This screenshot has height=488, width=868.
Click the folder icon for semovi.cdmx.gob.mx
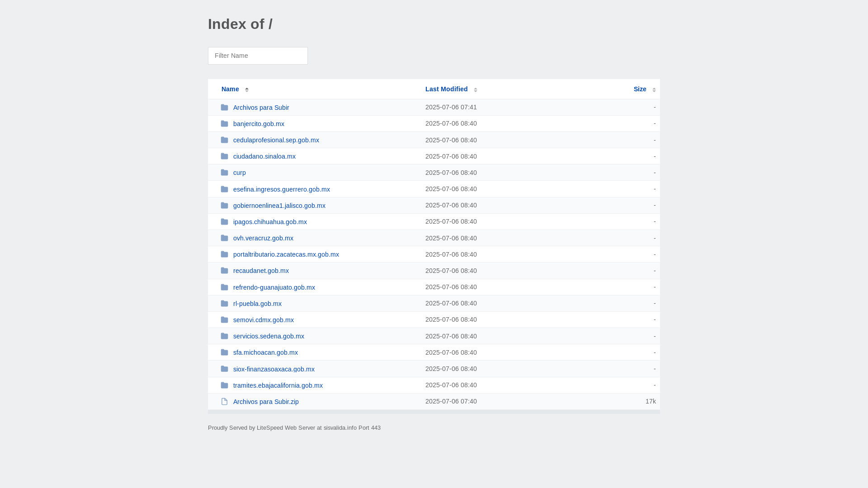[x=224, y=320]
